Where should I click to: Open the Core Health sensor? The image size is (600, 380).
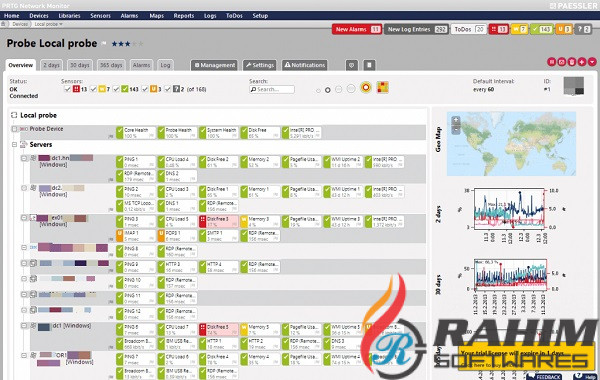pyautogui.click(x=135, y=133)
